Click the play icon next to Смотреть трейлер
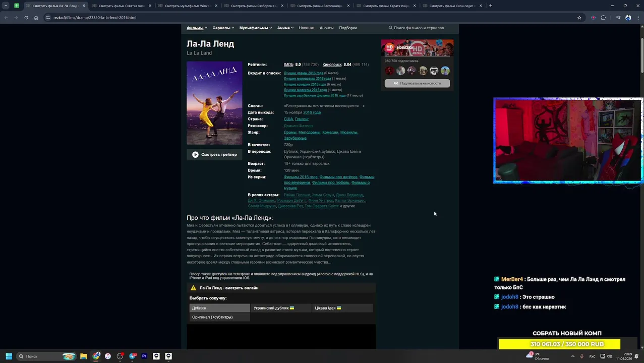644x363 pixels. click(x=195, y=155)
